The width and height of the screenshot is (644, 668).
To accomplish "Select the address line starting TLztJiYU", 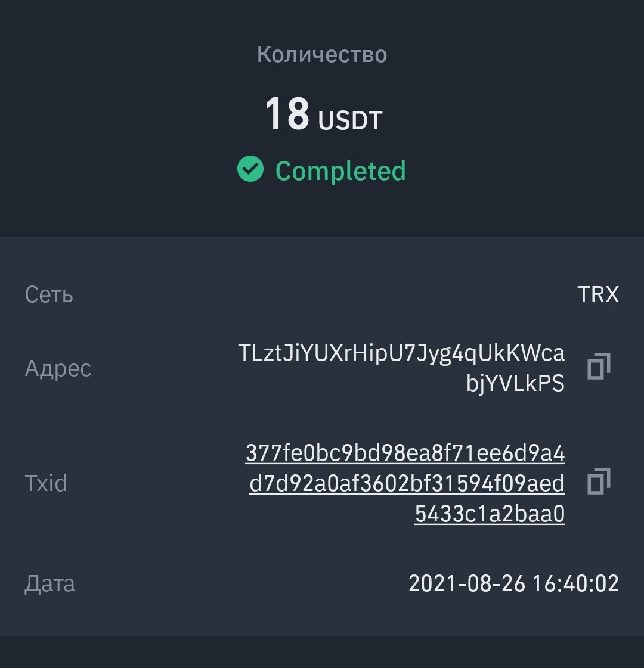I will 401,353.
